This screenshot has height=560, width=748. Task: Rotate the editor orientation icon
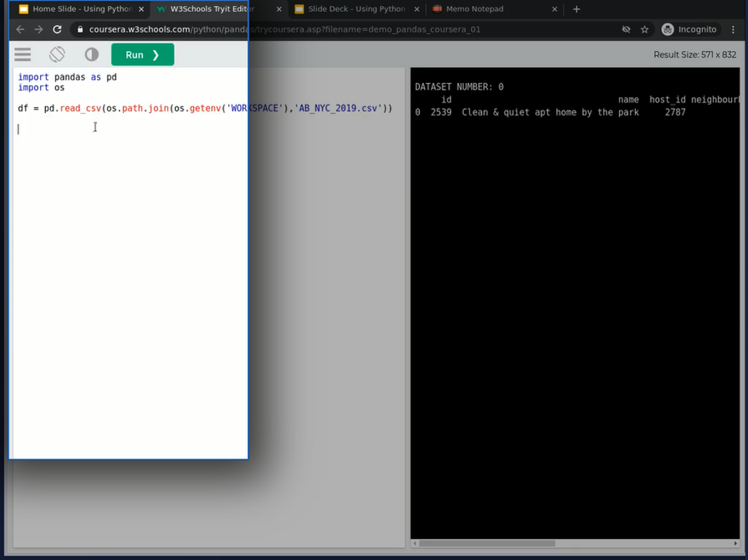click(58, 55)
